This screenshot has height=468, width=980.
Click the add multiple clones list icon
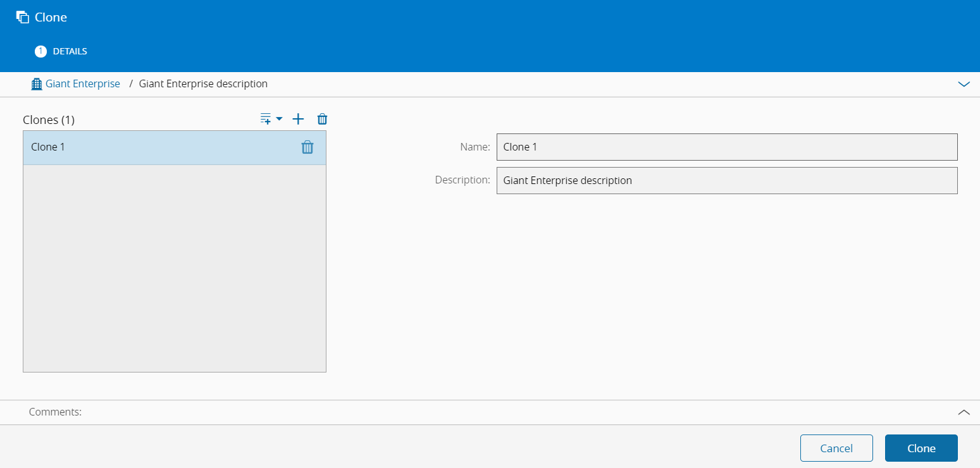coord(266,119)
